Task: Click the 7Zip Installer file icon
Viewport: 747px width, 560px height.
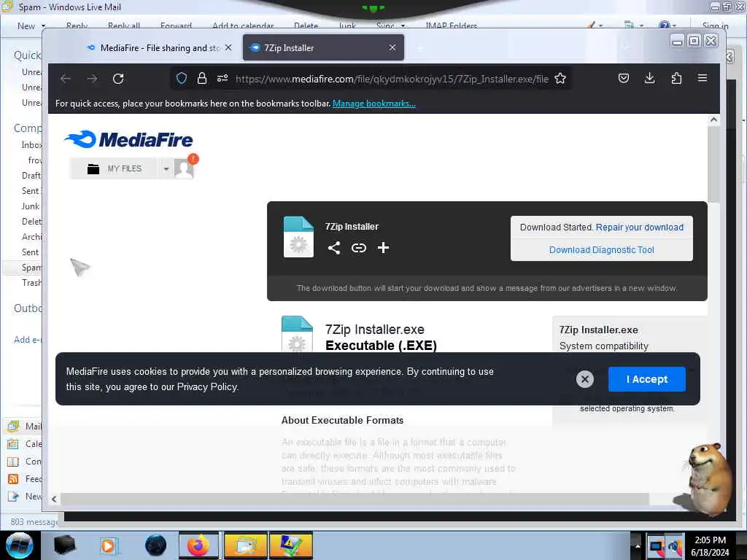Action: 298,237
